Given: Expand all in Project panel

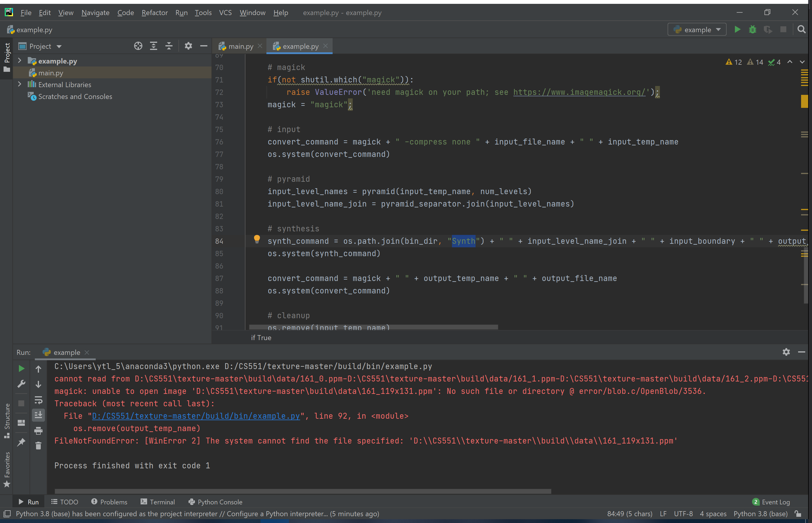Looking at the screenshot, I should pyautogui.click(x=153, y=46).
